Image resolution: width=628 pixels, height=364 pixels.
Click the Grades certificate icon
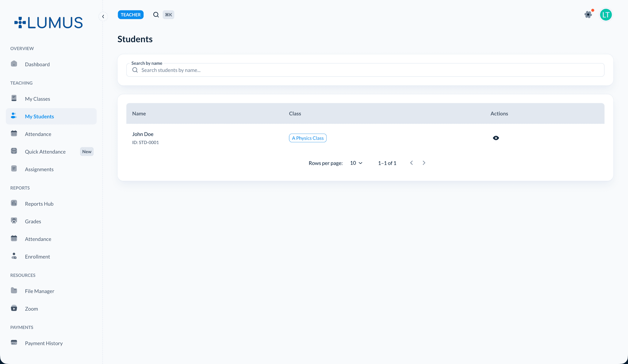14,221
